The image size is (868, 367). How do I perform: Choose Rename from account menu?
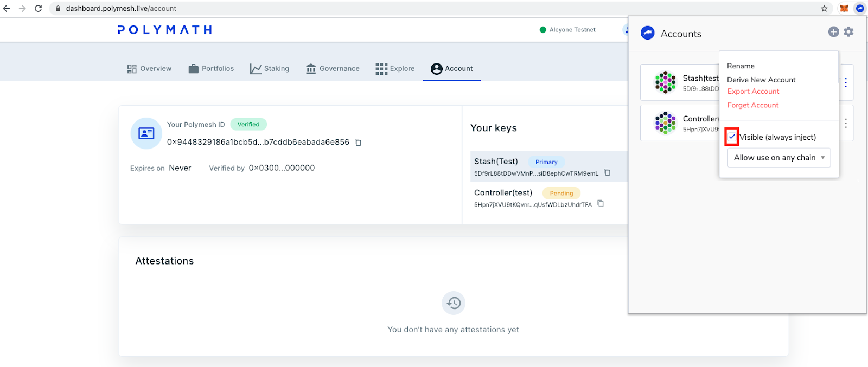pos(741,66)
